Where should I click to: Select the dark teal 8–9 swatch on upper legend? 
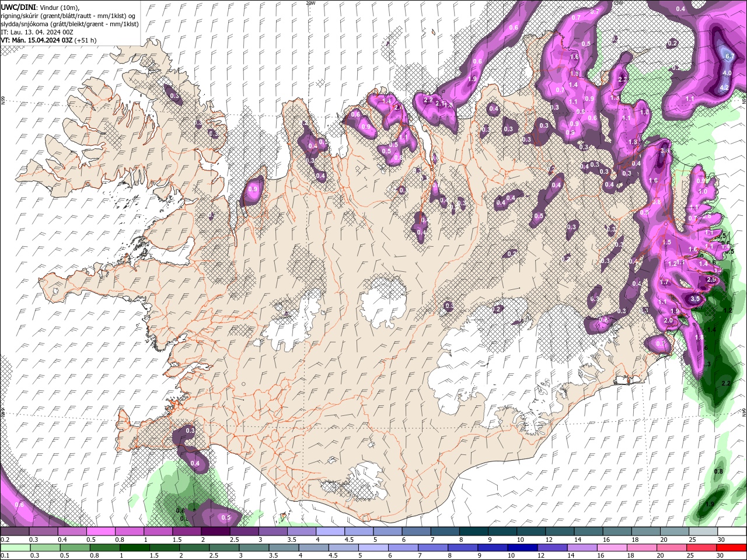(x=473, y=531)
